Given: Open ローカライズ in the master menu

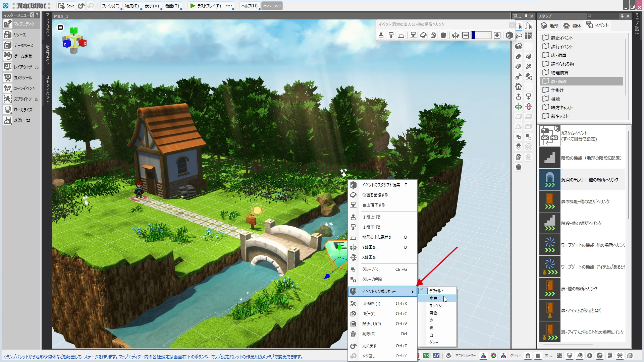Looking at the screenshot, I should 21,110.
